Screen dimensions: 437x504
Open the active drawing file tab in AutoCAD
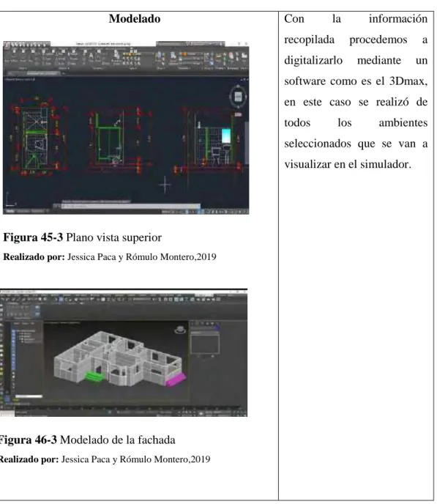pos(43,73)
